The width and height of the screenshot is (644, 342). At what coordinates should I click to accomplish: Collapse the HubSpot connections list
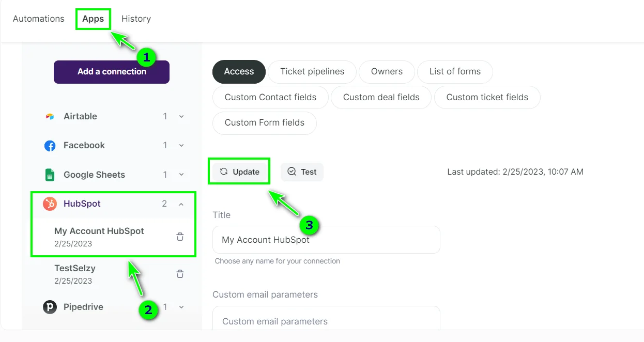181,204
